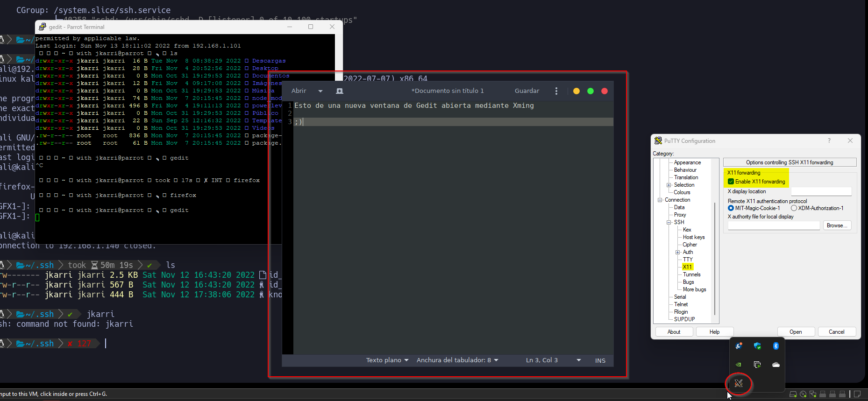Click the Documento sin título 1 title
Viewport: 868px width, 401px height.
[x=448, y=91]
